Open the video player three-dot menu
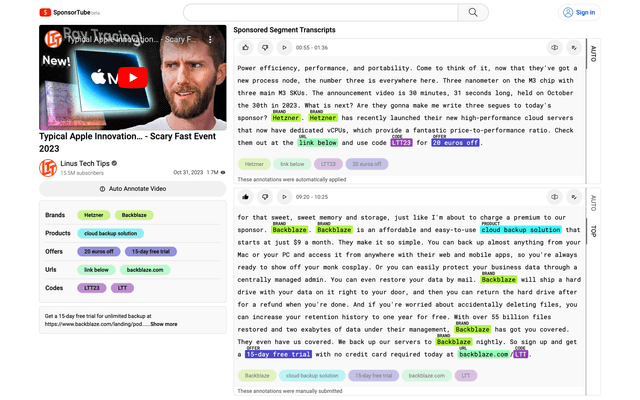The width and height of the screenshot is (640, 400). tap(210, 40)
